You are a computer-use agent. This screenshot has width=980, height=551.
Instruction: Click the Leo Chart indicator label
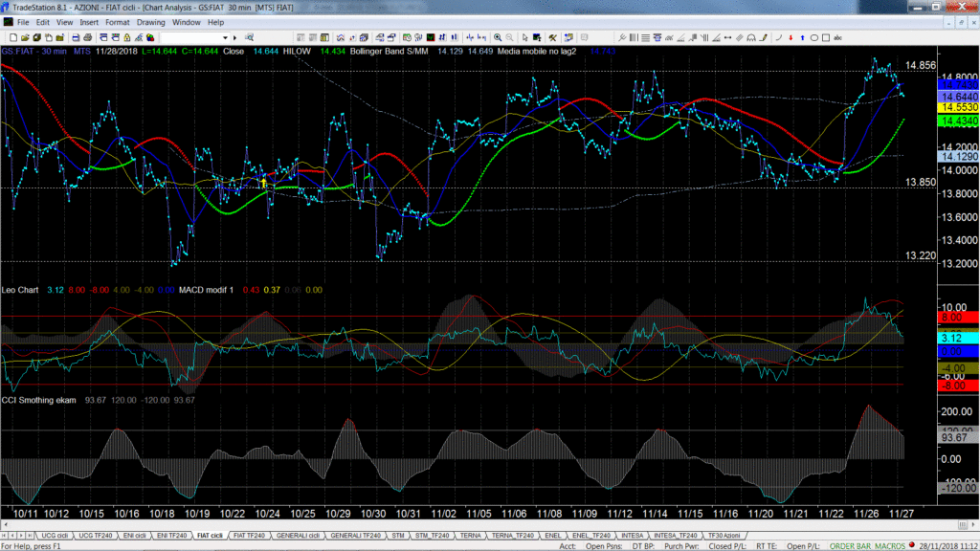pos(20,290)
